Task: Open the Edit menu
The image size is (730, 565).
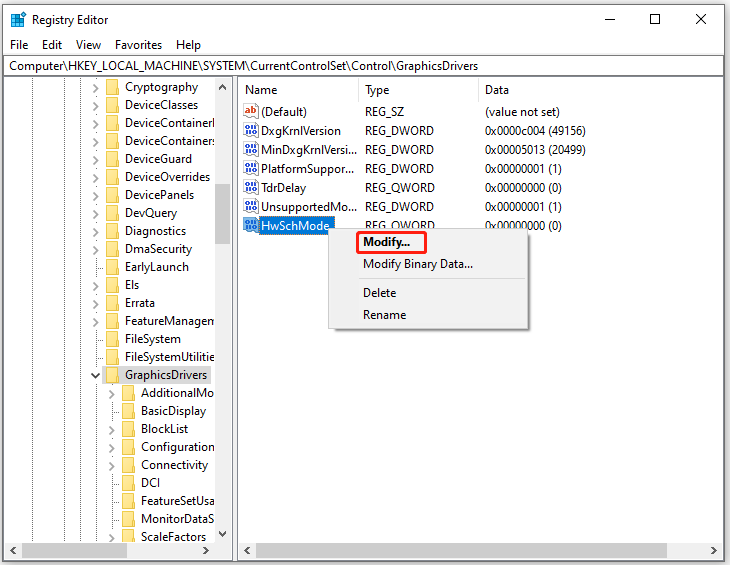Action: (x=52, y=45)
